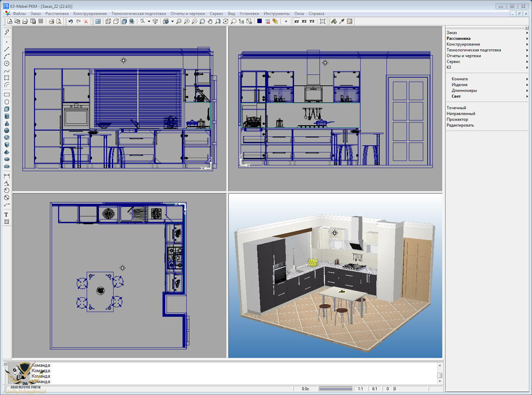Click the 0.0c status bar field
Screen dimensions: 532x395
[305, 389]
